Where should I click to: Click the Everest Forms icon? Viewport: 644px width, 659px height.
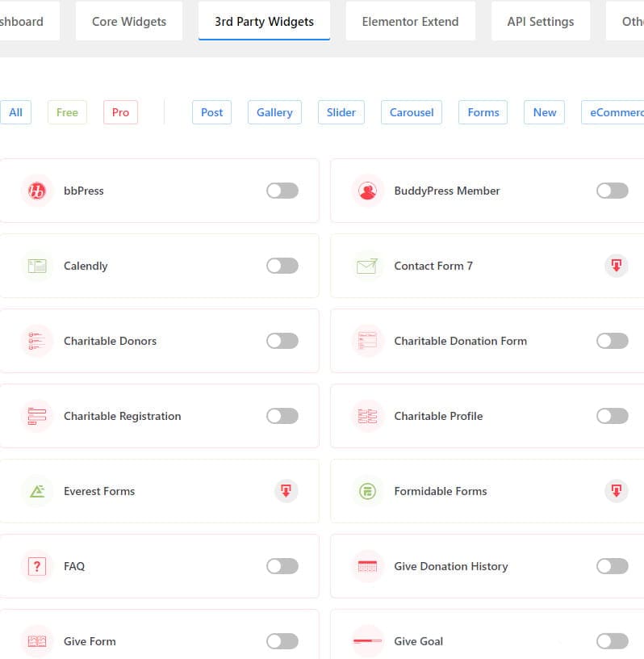point(37,491)
